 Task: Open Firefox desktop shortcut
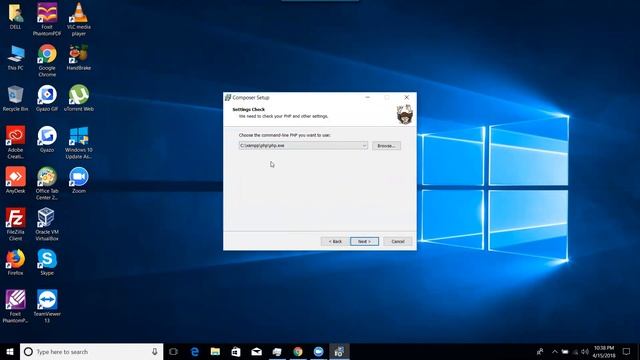[16, 262]
